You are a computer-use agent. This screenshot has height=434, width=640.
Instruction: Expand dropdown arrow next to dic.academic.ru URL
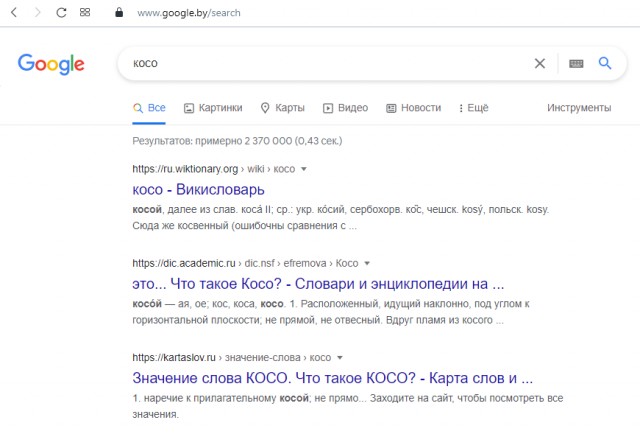tap(367, 263)
